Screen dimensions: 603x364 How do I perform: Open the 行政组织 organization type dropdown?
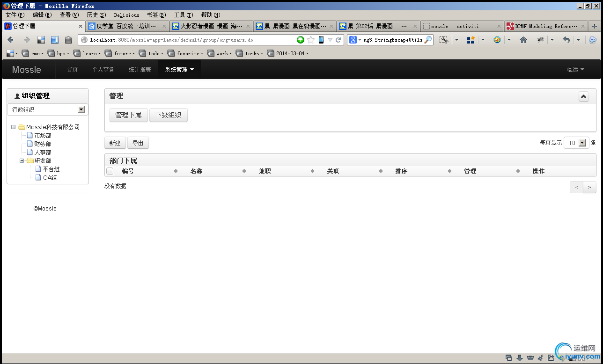(x=48, y=109)
